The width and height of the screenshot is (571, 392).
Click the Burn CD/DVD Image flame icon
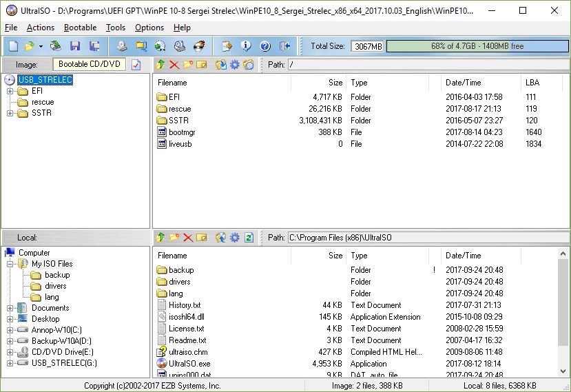(x=199, y=46)
